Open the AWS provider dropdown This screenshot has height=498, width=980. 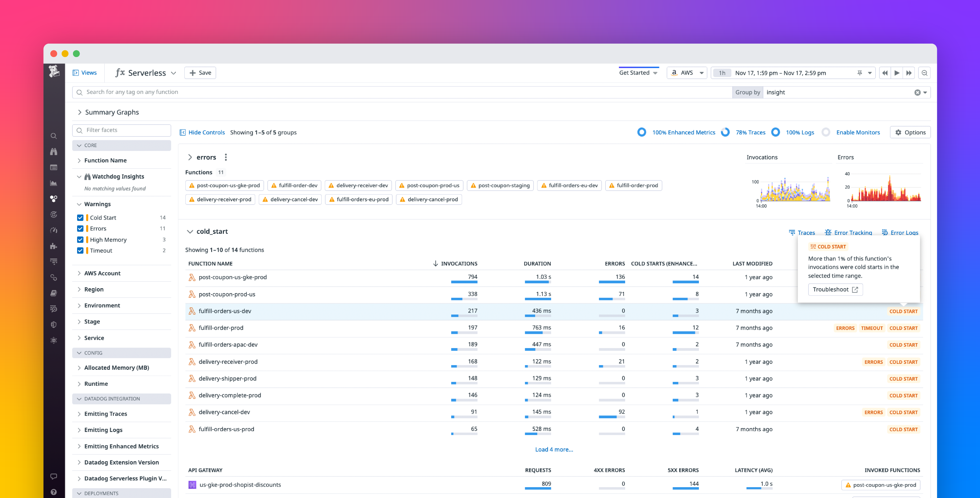point(687,73)
